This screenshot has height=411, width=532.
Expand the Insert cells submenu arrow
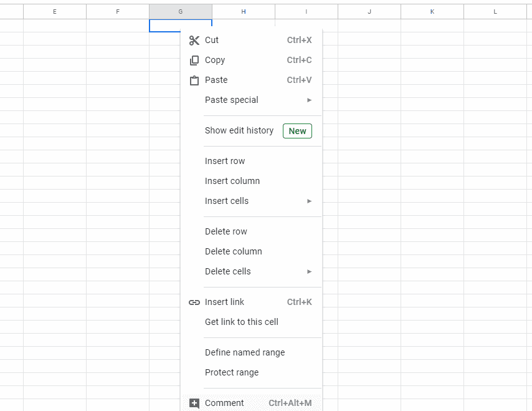pyautogui.click(x=309, y=201)
